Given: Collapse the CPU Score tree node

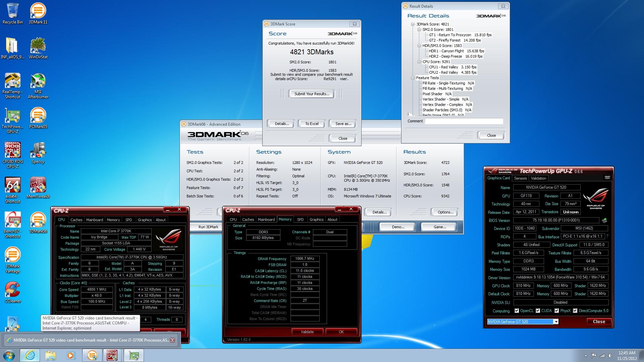Looking at the screenshot, I should [x=419, y=62].
